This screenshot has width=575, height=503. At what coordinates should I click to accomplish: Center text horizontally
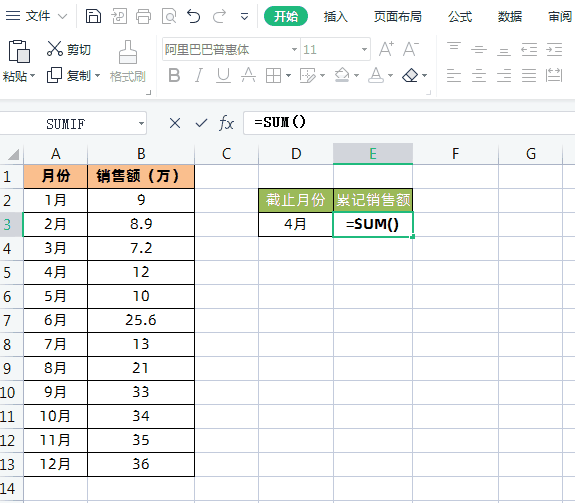(479, 76)
